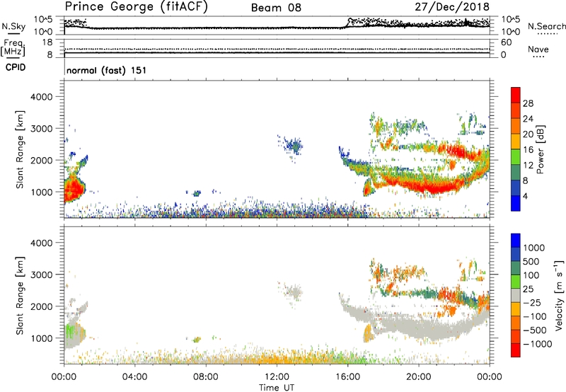566x392 pixels.
Task: Select the "Freq. [MHz]" axis label
Action: (x=13, y=48)
